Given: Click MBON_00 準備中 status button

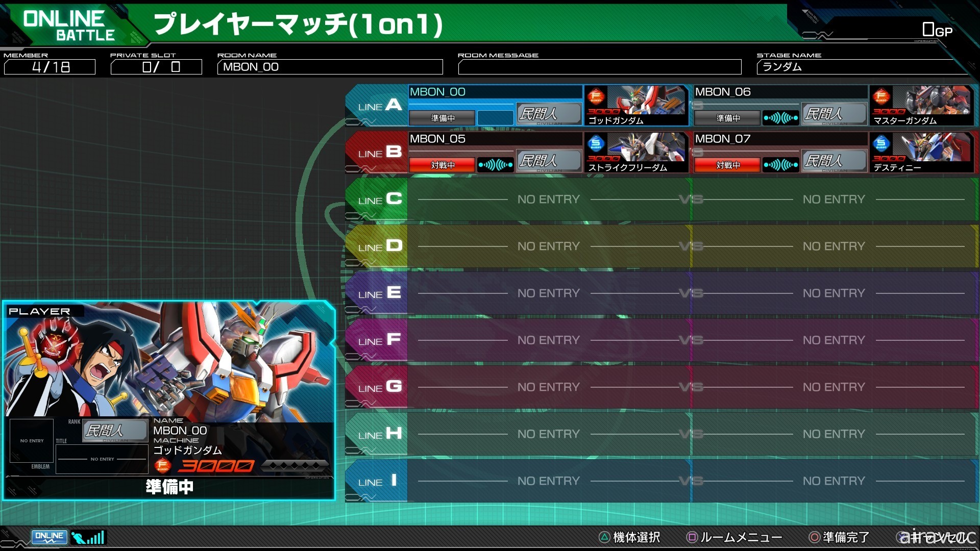Looking at the screenshot, I should point(442,118).
